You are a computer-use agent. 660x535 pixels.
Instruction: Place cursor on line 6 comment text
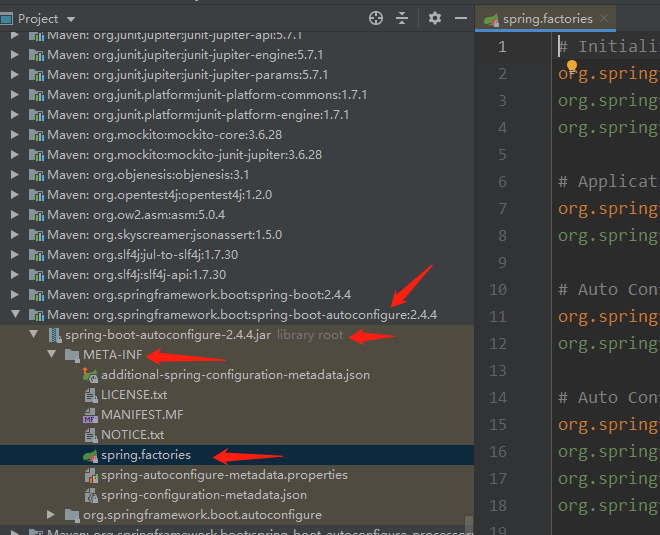tap(609, 181)
